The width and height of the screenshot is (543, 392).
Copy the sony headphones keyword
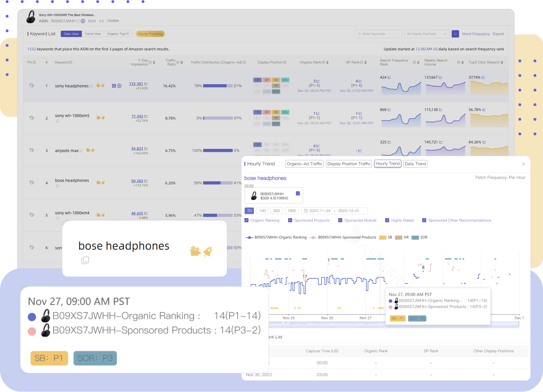pyautogui.click(x=91, y=86)
